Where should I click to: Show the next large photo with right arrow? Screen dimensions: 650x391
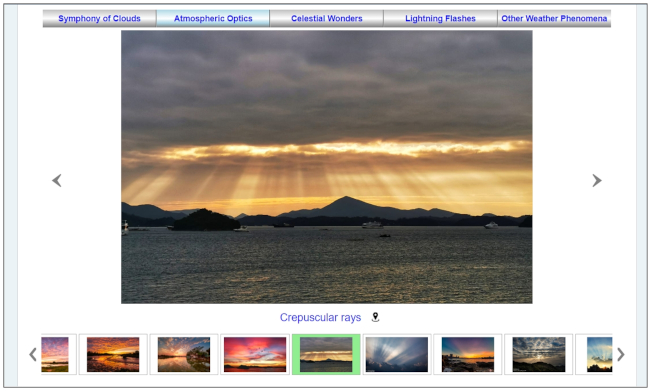(x=597, y=180)
